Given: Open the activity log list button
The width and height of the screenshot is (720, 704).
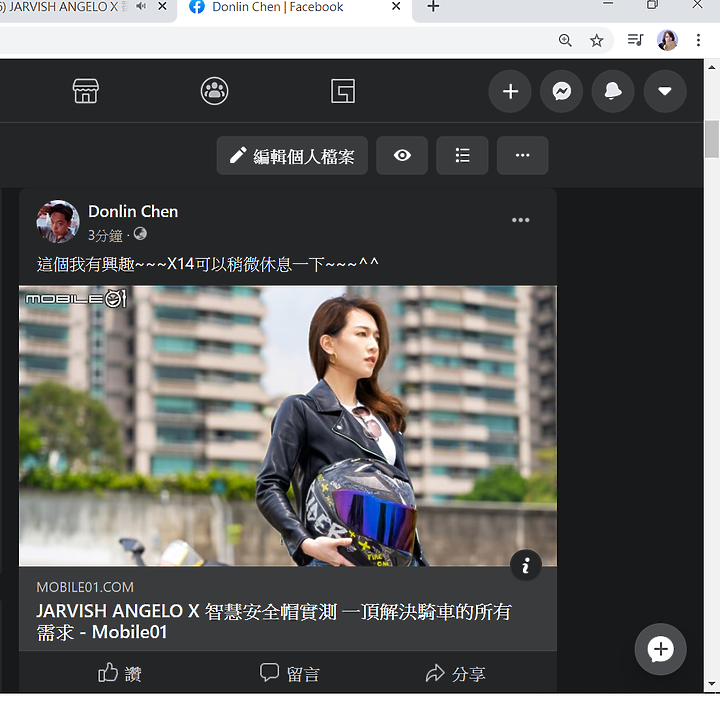Looking at the screenshot, I should [462, 156].
